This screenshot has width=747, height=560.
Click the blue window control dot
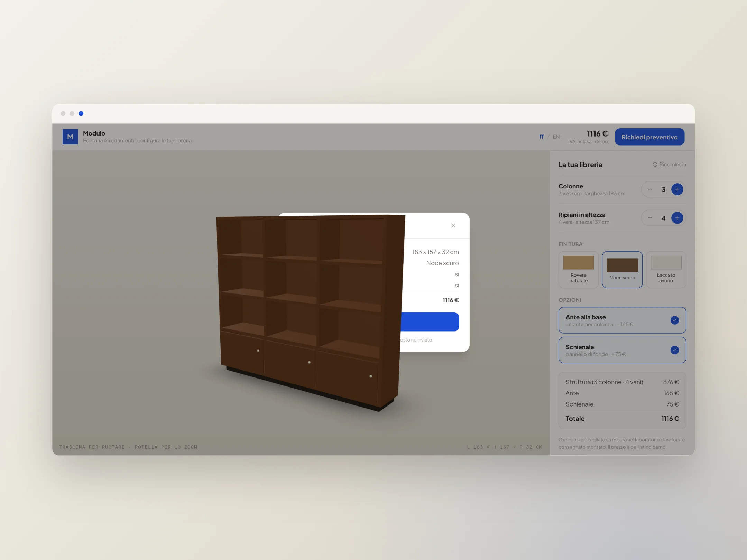point(81,113)
